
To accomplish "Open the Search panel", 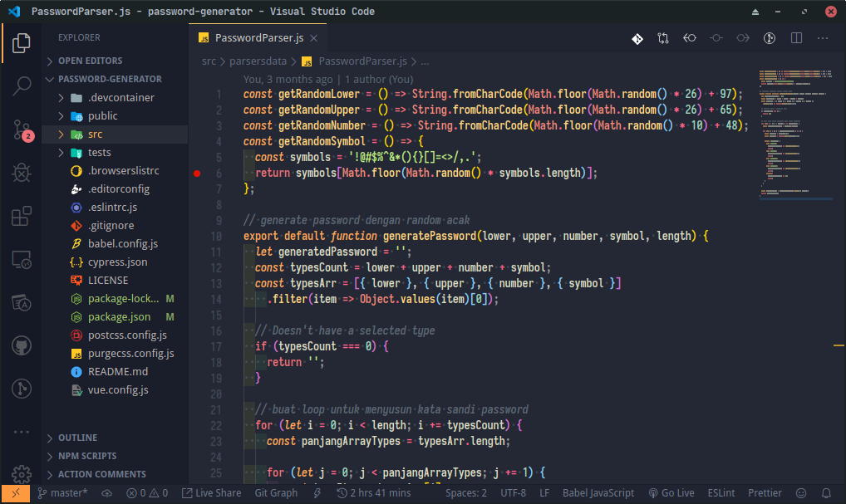I will [x=21, y=87].
